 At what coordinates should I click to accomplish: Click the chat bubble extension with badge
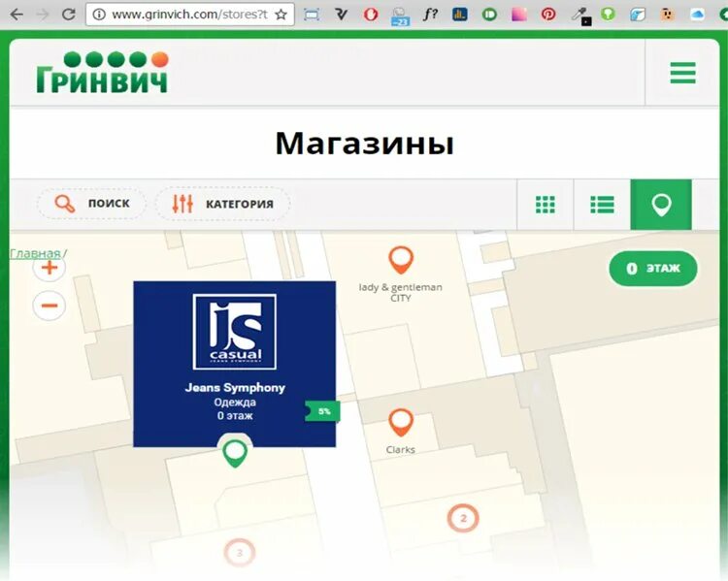click(x=400, y=16)
